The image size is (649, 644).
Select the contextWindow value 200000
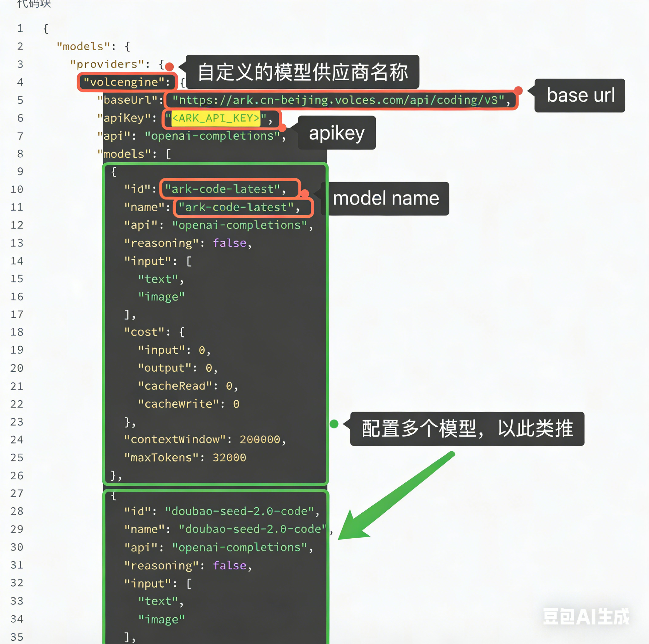(x=260, y=439)
